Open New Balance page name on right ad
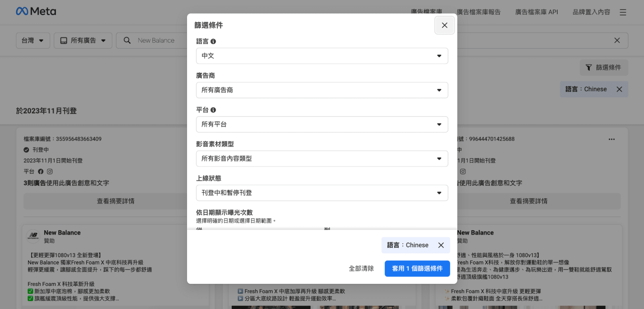 point(475,233)
